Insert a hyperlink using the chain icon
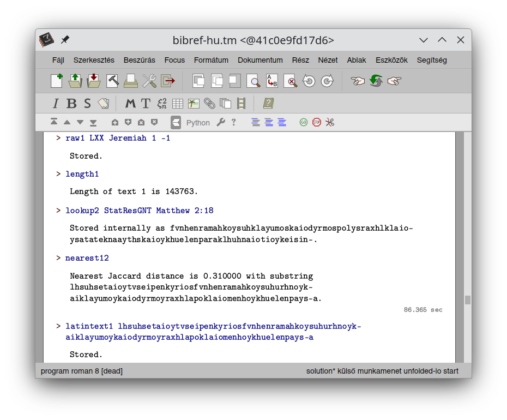The width and height of the screenshot is (507, 420). (209, 104)
